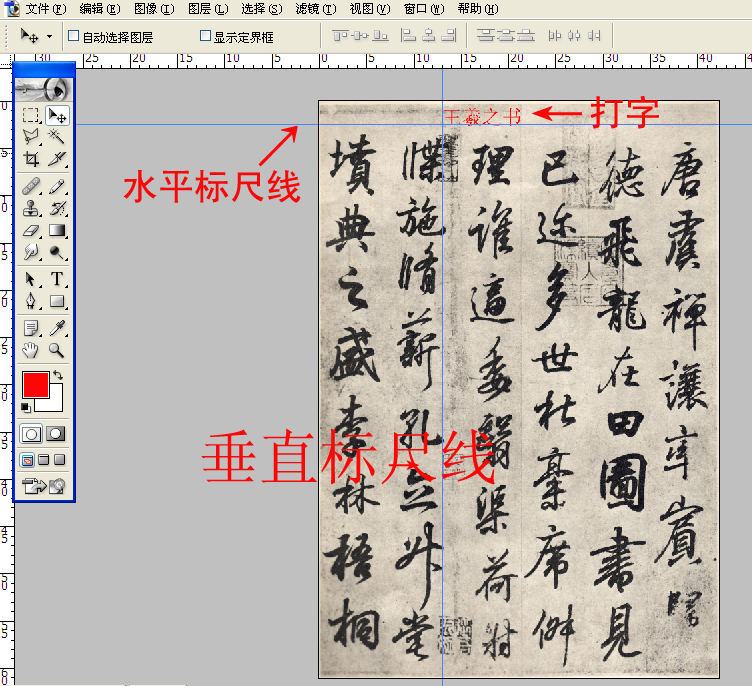Click Distribute horizontal centers button
Screen dimensions: 752x686
coord(574,35)
